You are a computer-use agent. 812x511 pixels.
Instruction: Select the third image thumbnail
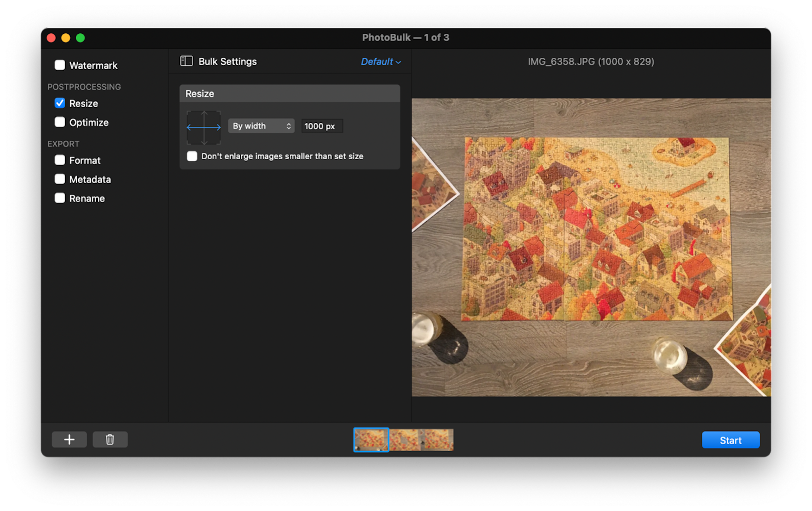tap(437, 440)
